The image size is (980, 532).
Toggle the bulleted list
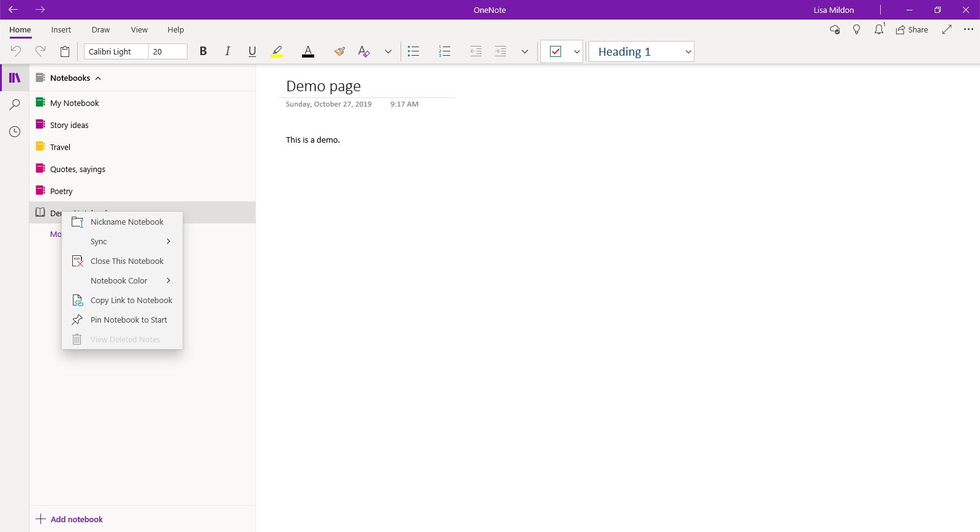coord(413,51)
